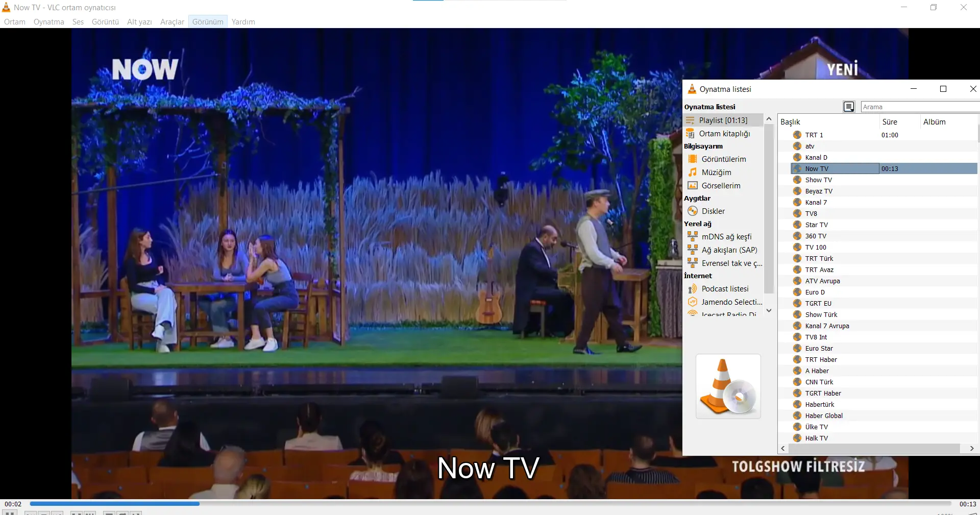Click the channel icon beside TRT 1

click(797, 135)
